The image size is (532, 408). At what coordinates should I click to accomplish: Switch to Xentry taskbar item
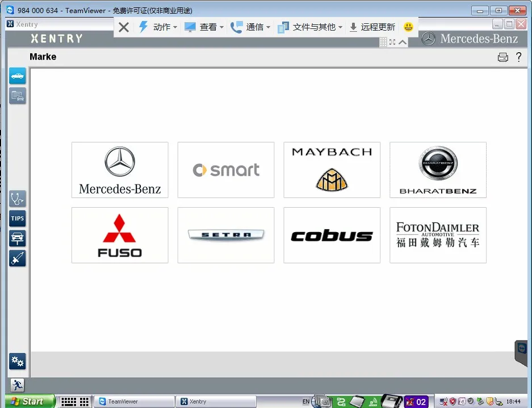point(216,402)
